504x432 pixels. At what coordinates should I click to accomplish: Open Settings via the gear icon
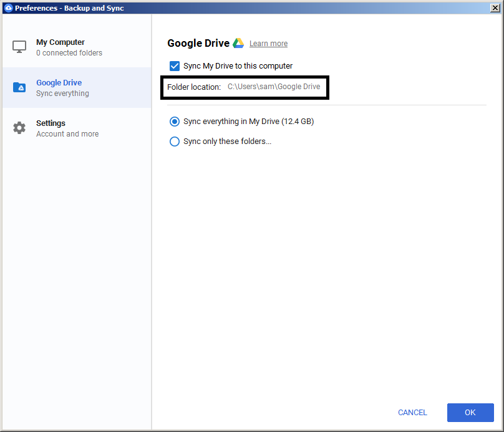point(19,128)
